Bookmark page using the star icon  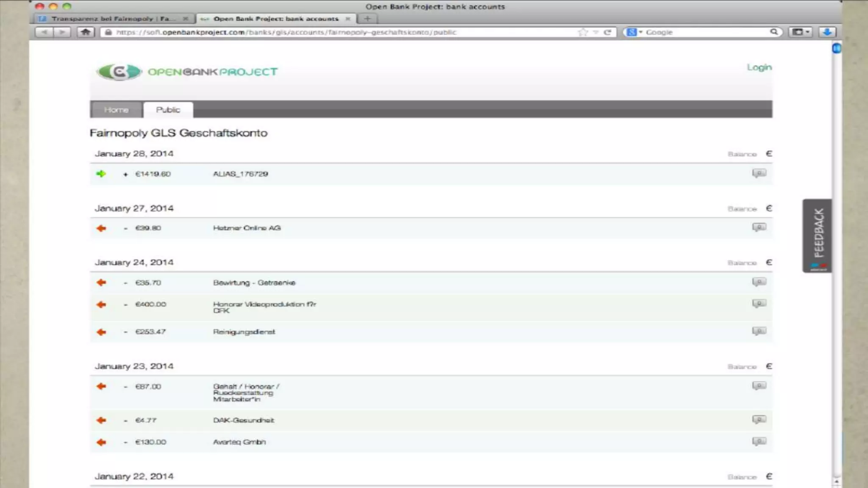point(583,32)
